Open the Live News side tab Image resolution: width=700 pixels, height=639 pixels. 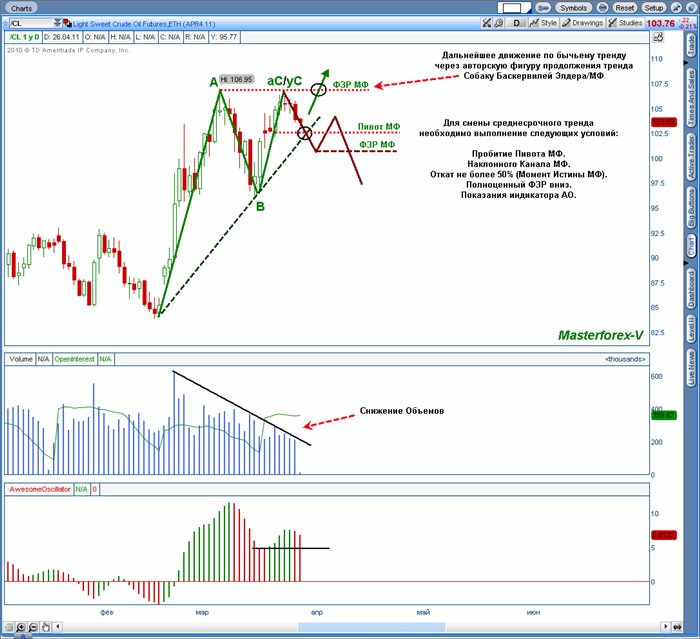(691, 368)
